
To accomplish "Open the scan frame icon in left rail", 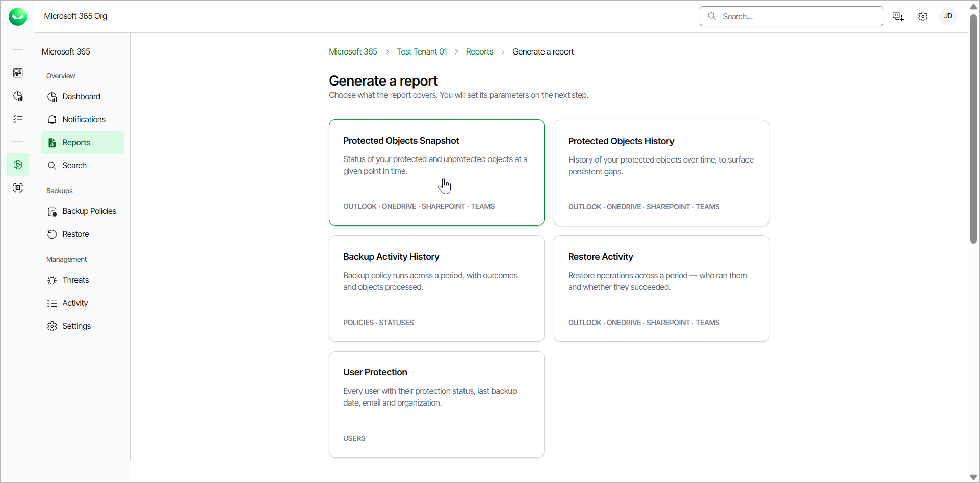I will pos(18,188).
